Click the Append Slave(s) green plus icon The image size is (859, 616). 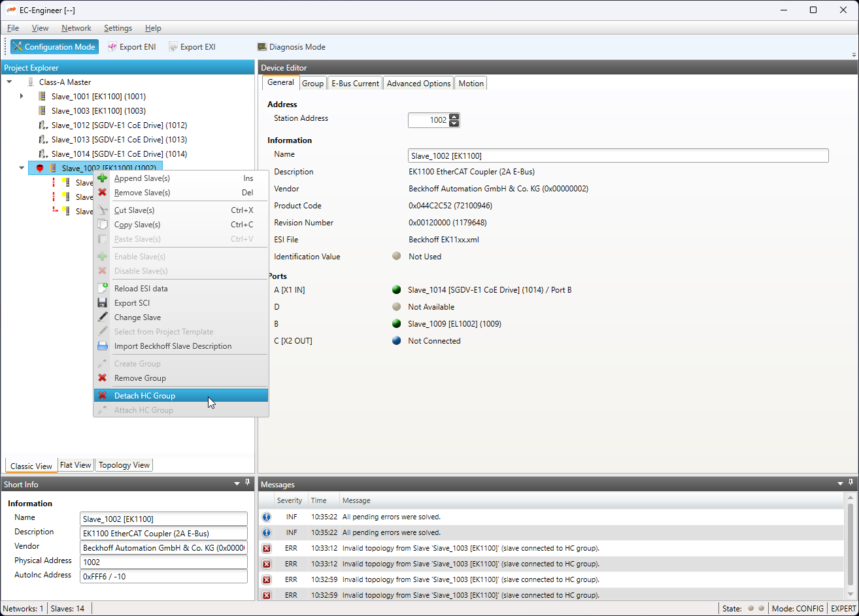point(102,178)
